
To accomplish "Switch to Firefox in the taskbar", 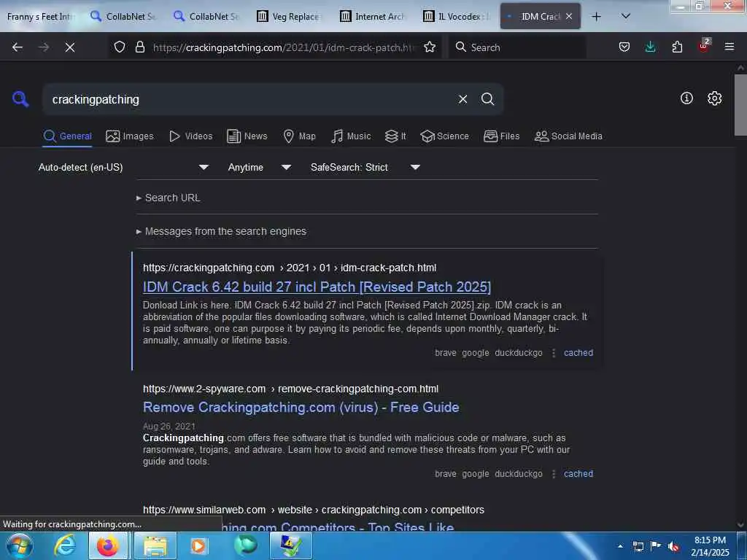I will (x=108, y=545).
